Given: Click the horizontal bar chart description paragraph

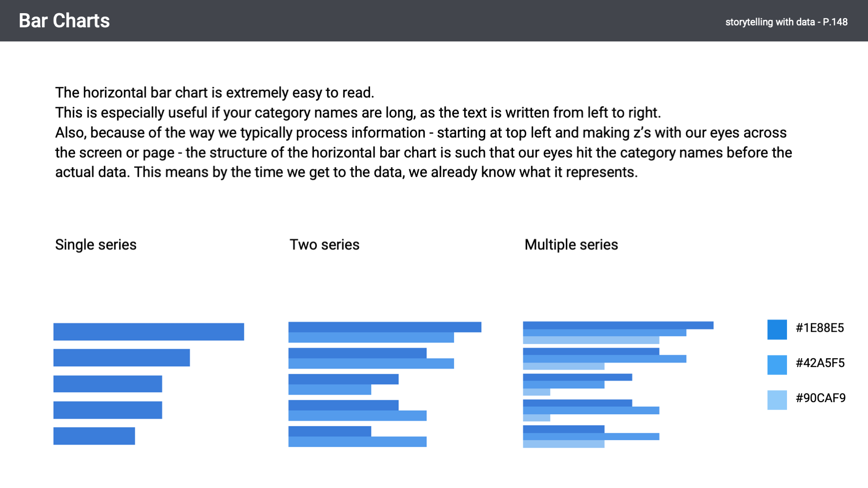Looking at the screenshot, I should coord(423,132).
